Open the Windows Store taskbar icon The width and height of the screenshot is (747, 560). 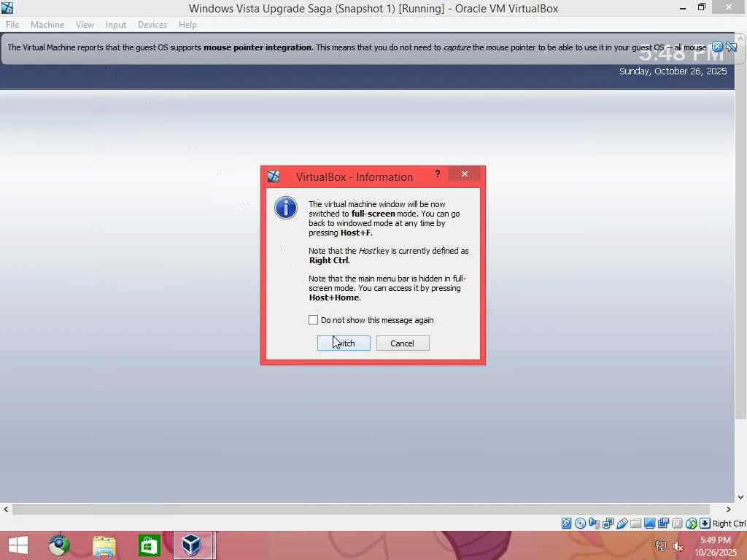[x=149, y=545]
